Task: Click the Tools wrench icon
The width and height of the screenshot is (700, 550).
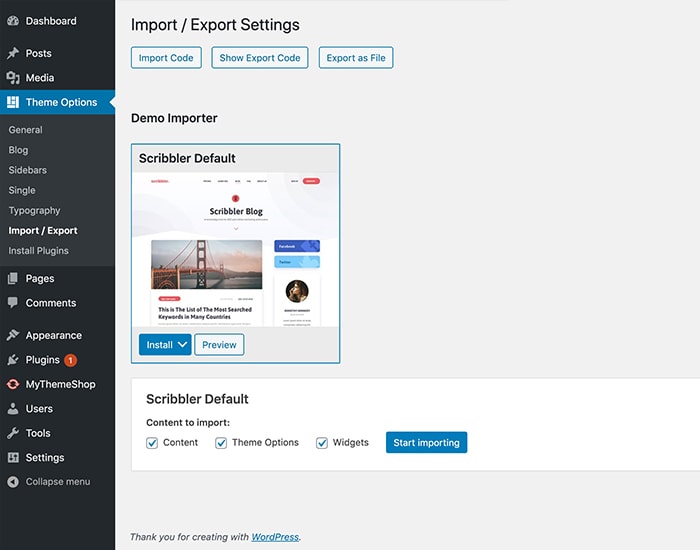Action: click(13, 433)
